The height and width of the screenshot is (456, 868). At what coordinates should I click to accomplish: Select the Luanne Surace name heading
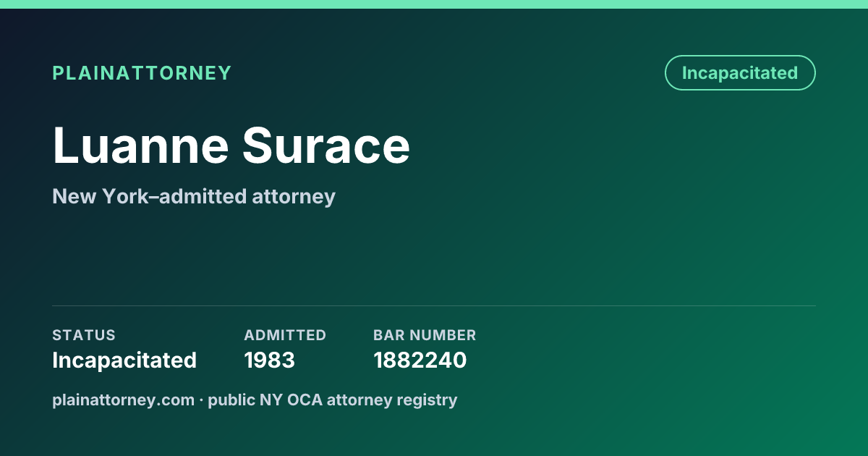tap(231, 145)
